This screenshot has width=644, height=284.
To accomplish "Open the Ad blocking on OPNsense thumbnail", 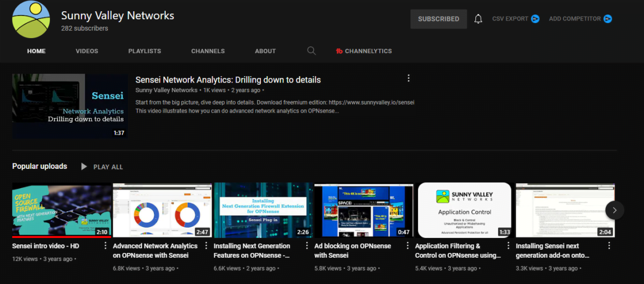I will [364, 210].
